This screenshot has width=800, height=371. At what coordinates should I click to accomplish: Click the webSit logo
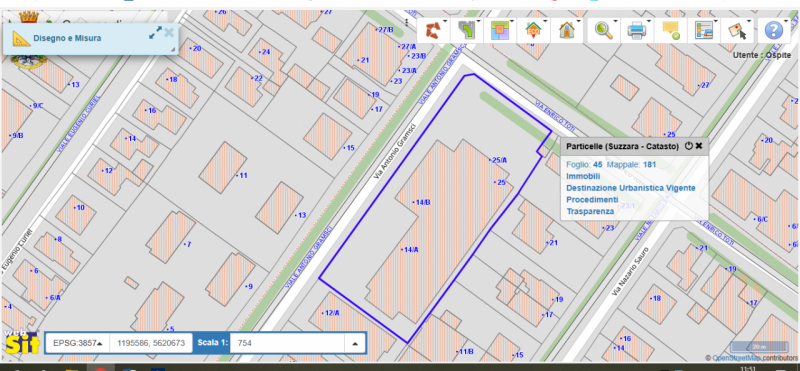21,342
